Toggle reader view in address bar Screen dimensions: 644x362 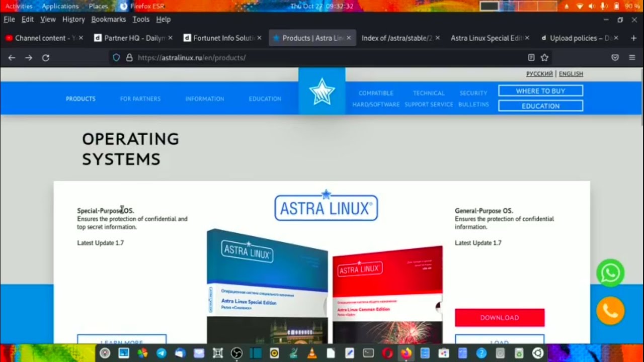[x=531, y=58]
